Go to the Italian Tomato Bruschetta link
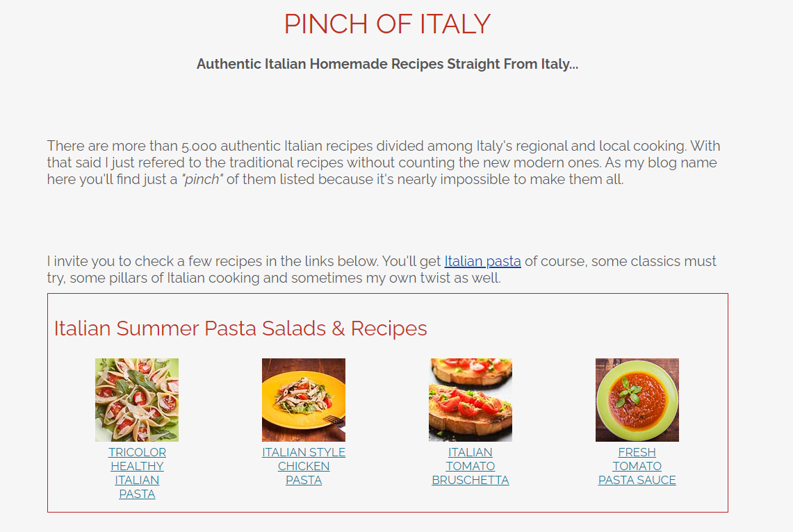This screenshot has height=532, width=793. (471, 466)
